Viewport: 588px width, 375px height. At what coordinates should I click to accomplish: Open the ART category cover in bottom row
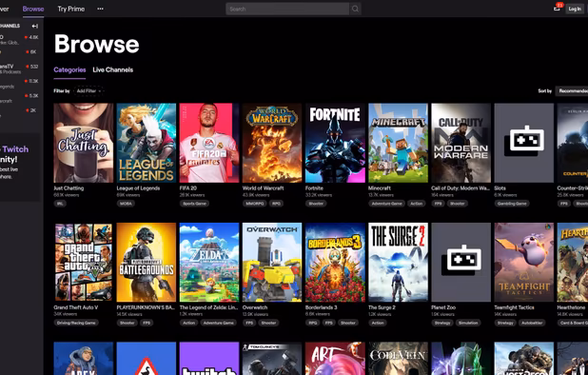pyautogui.click(x=335, y=358)
